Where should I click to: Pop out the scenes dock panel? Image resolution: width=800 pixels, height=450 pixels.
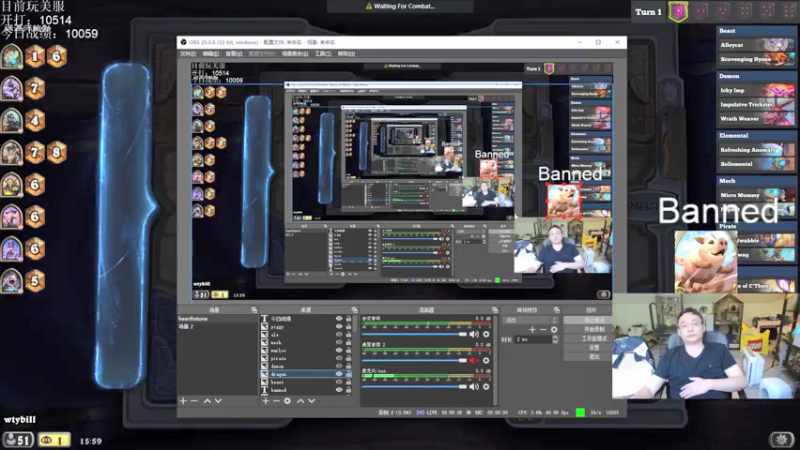(254, 310)
